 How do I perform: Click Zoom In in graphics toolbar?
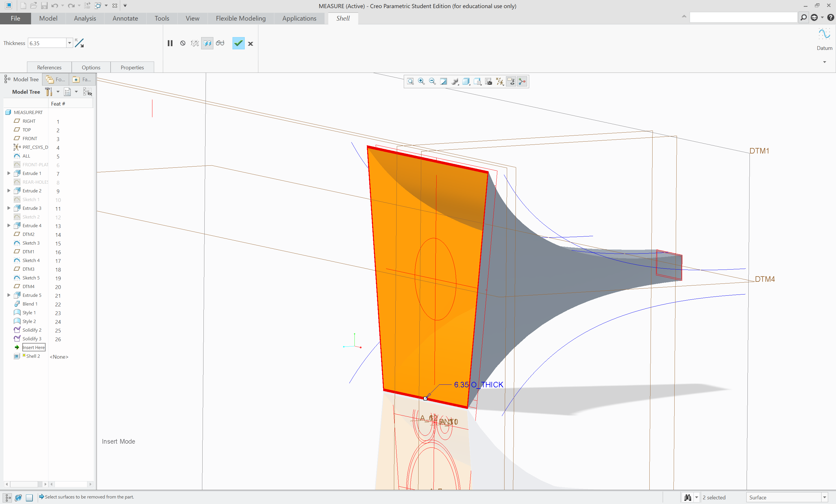tap(421, 82)
